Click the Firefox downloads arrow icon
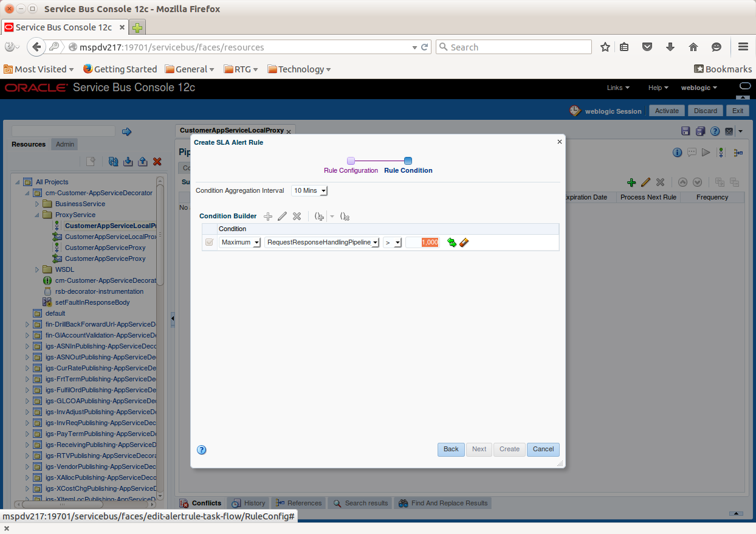The width and height of the screenshot is (756, 534). coord(670,47)
